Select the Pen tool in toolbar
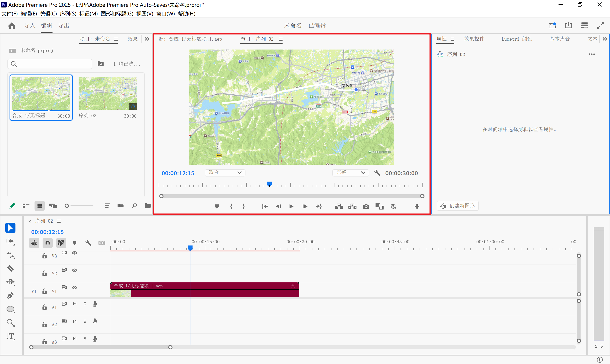This screenshot has height=364, width=610. coord(10,296)
